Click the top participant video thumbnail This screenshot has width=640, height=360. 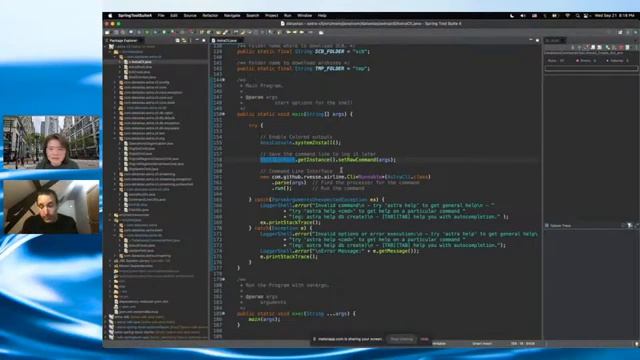point(51,142)
